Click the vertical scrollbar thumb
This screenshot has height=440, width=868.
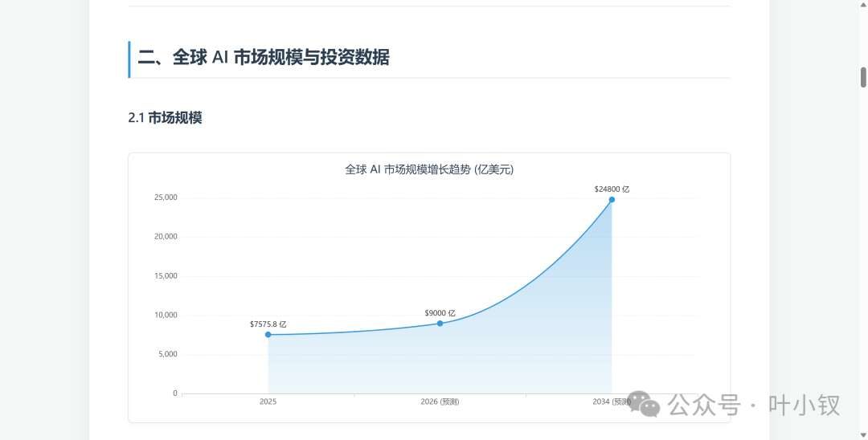[x=863, y=77]
